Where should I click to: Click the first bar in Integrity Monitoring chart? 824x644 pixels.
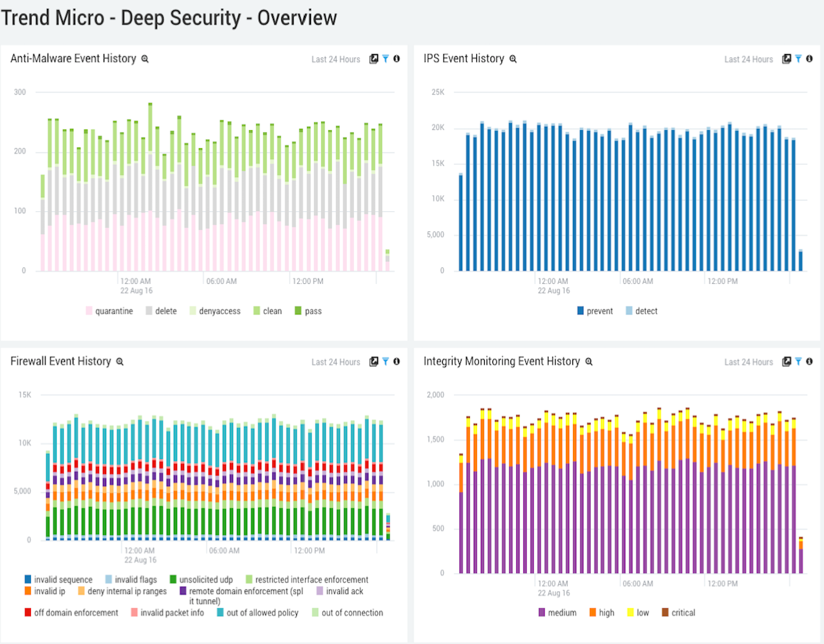(461, 513)
